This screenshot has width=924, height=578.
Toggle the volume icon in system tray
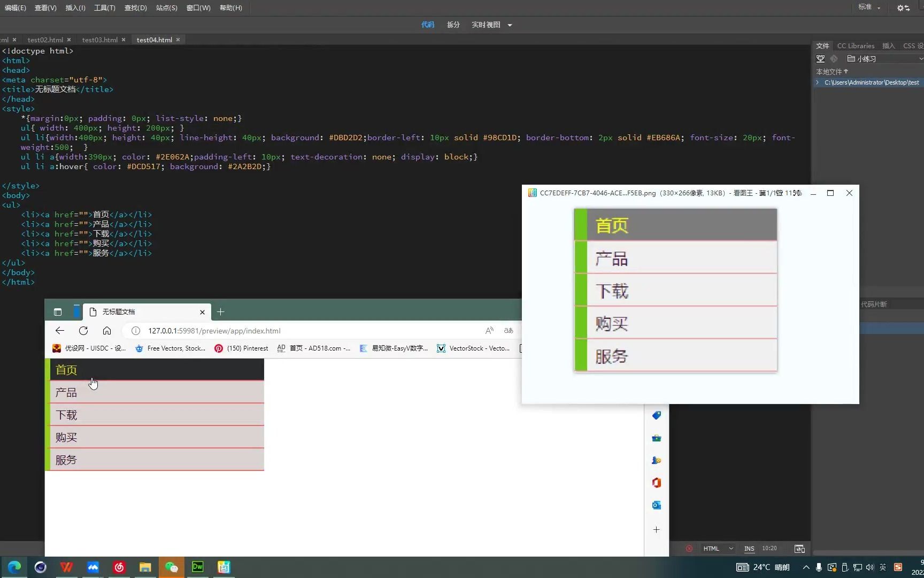[x=869, y=567]
